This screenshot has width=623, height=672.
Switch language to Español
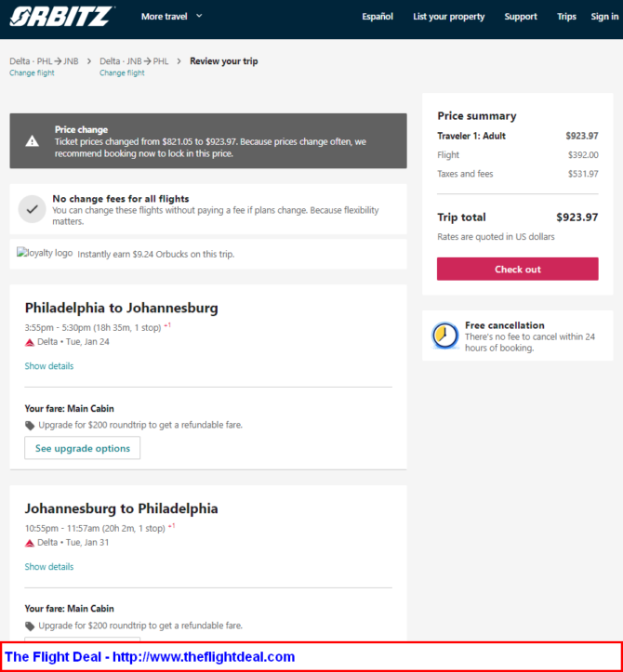click(x=378, y=17)
